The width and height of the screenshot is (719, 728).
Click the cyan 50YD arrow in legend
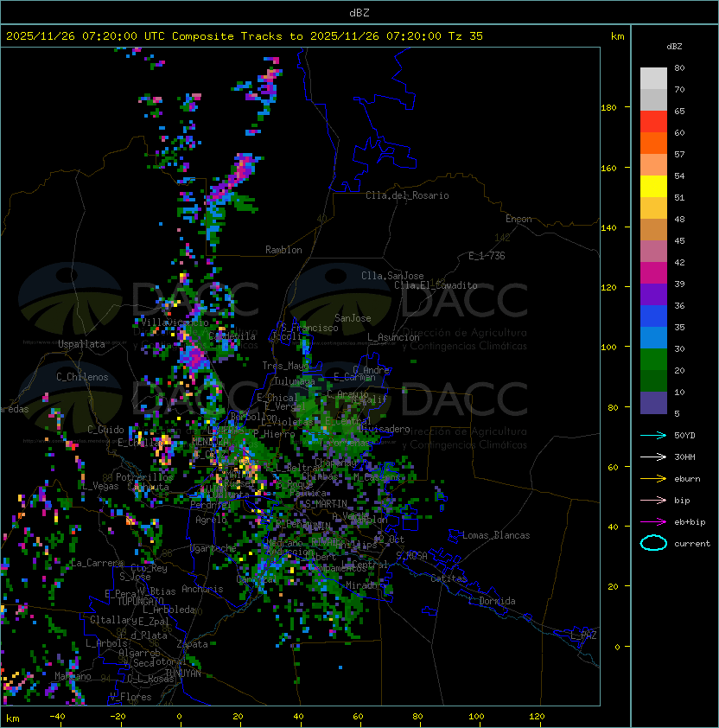click(x=653, y=436)
